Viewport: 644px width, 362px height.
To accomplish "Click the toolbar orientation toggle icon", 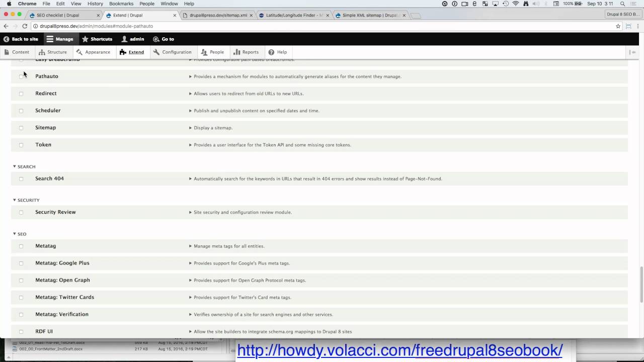I will click(x=633, y=52).
